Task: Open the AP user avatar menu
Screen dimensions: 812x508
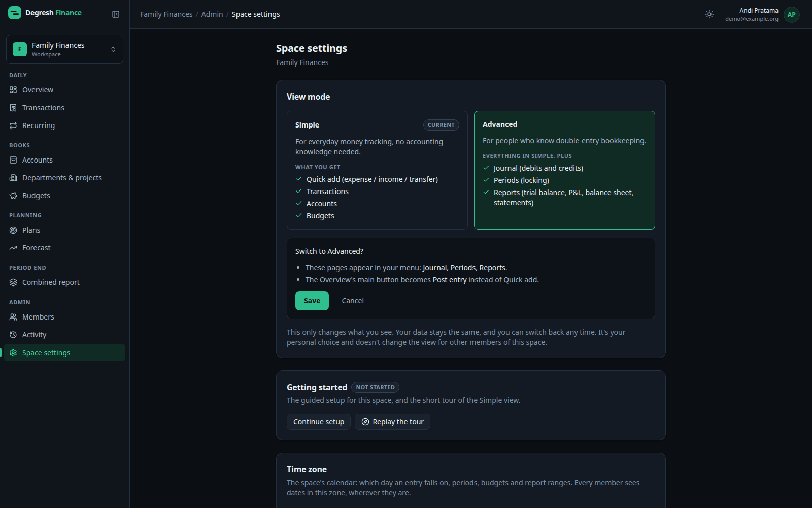Action: pyautogui.click(x=791, y=15)
